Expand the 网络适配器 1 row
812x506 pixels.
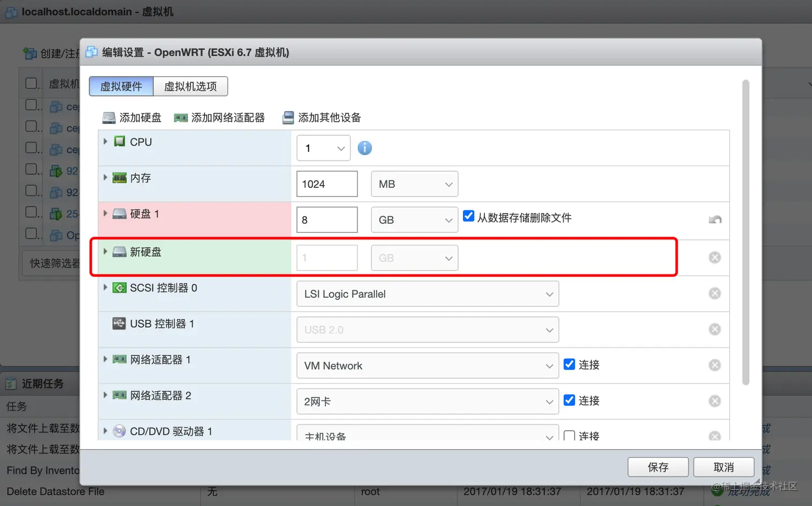(x=105, y=360)
